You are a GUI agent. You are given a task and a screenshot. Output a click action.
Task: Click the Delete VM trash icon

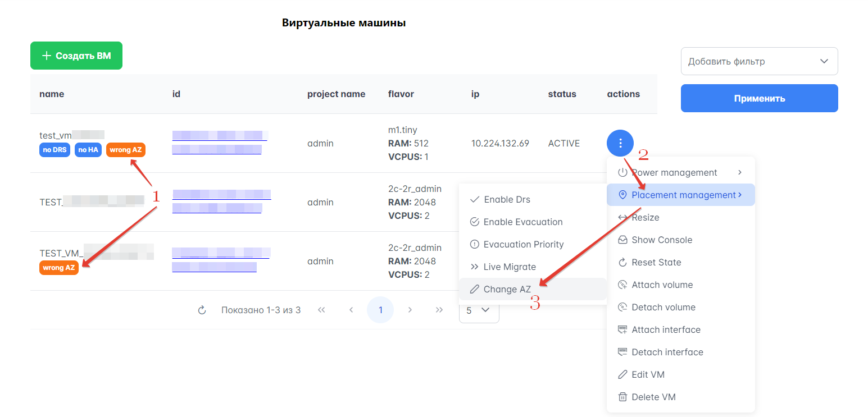[622, 397]
